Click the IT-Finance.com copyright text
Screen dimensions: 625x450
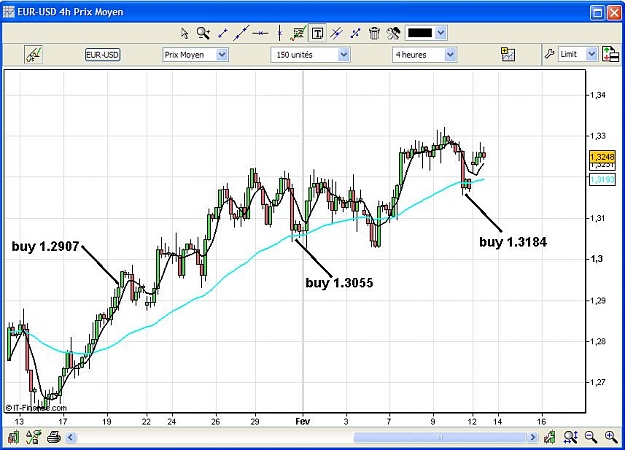coord(36,408)
